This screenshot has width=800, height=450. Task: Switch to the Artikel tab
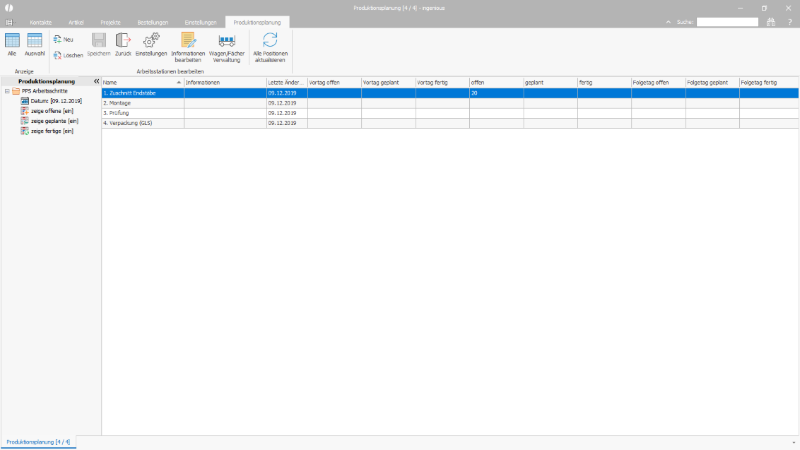(76, 22)
